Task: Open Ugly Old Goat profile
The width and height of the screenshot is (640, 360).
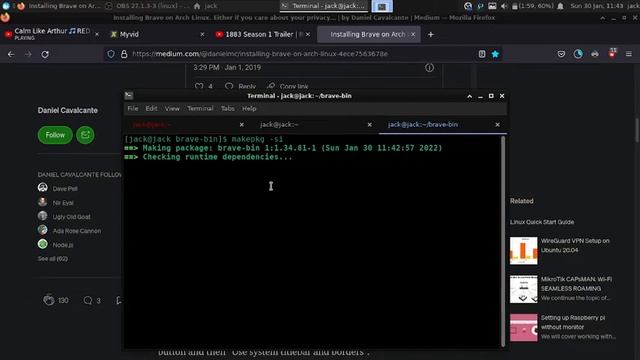Action: pyautogui.click(x=71, y=217)
